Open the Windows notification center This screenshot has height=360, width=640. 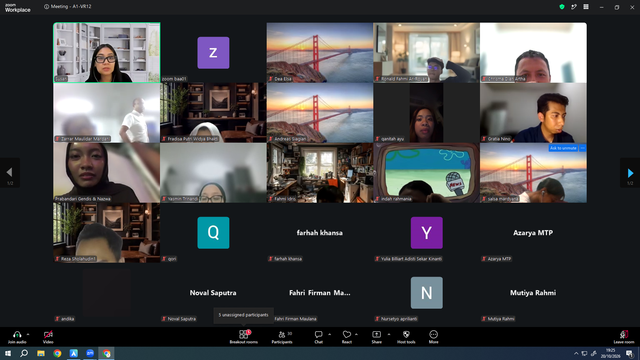(630, 353)
